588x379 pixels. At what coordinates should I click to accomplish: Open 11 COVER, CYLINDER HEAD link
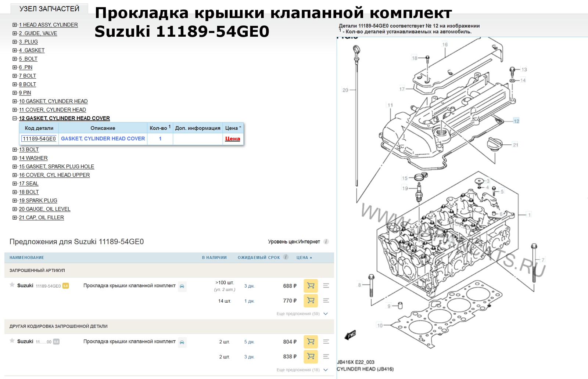click(x=53, y=109)
